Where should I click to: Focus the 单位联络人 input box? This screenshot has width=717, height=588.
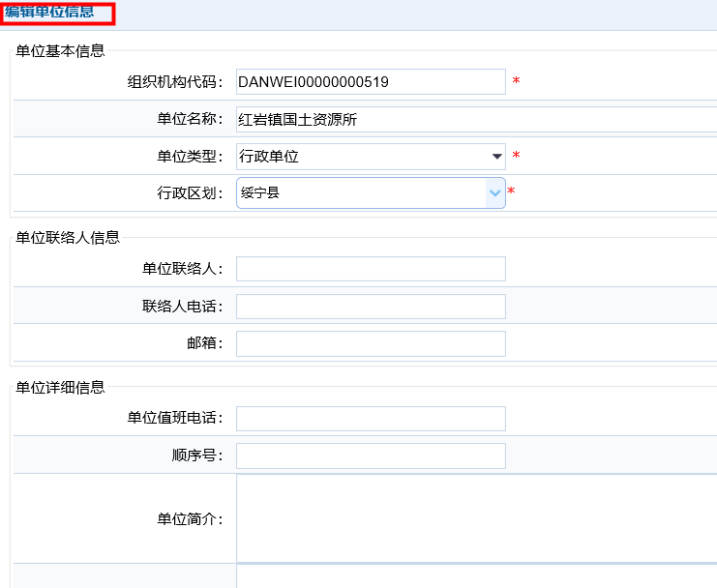(x=370, y=269)
